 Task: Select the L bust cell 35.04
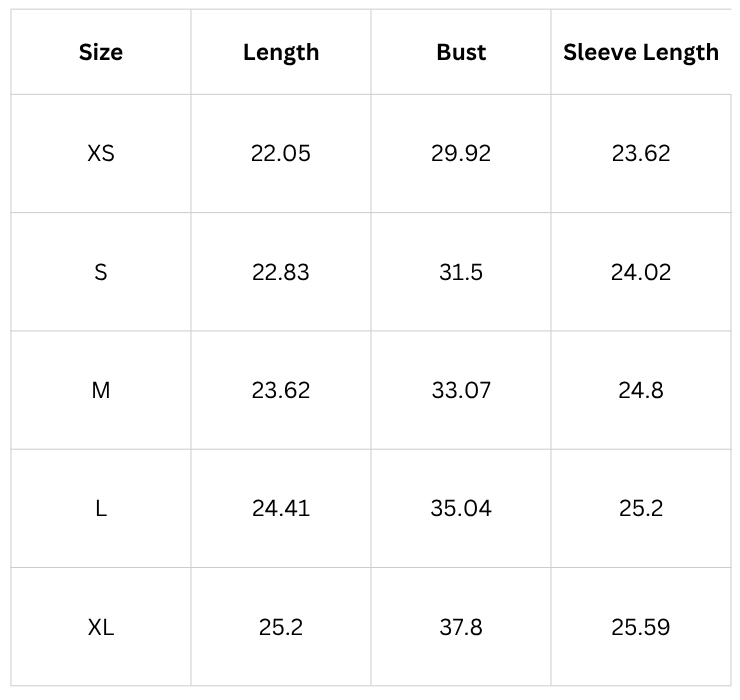tap(461, 508)
